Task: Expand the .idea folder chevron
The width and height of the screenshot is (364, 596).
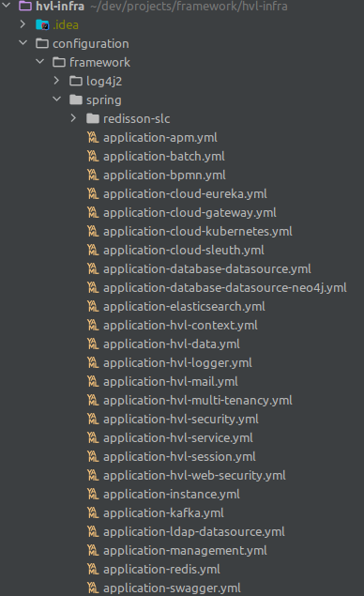Action: (23, 24)
